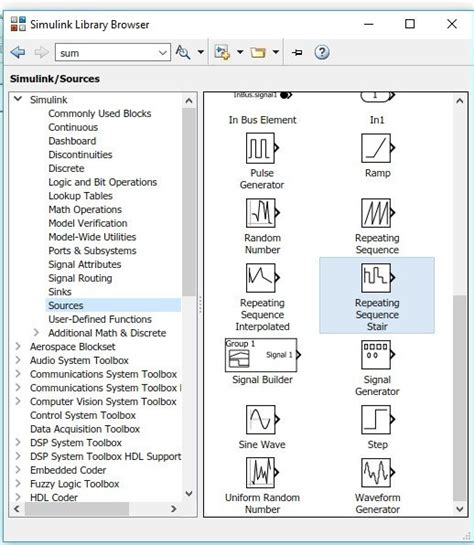Expand Computer Vision System Toolbox node

(x=18, y=401)
